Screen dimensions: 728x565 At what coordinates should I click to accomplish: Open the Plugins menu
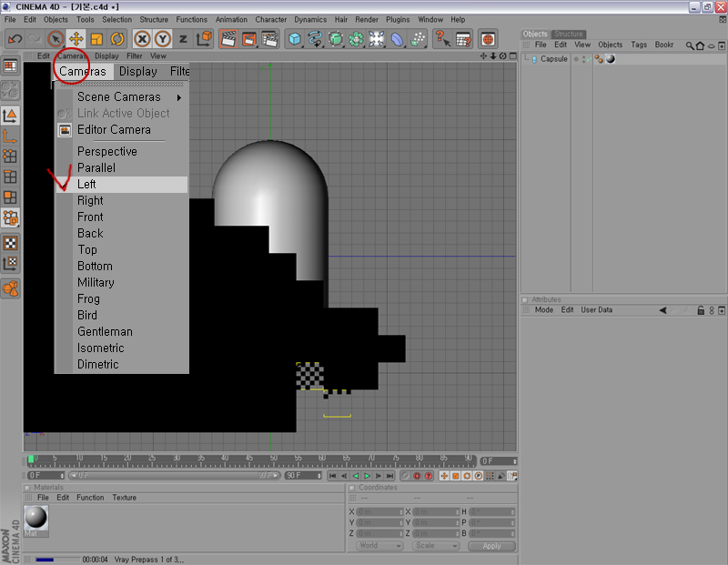(x=398, y=19)
